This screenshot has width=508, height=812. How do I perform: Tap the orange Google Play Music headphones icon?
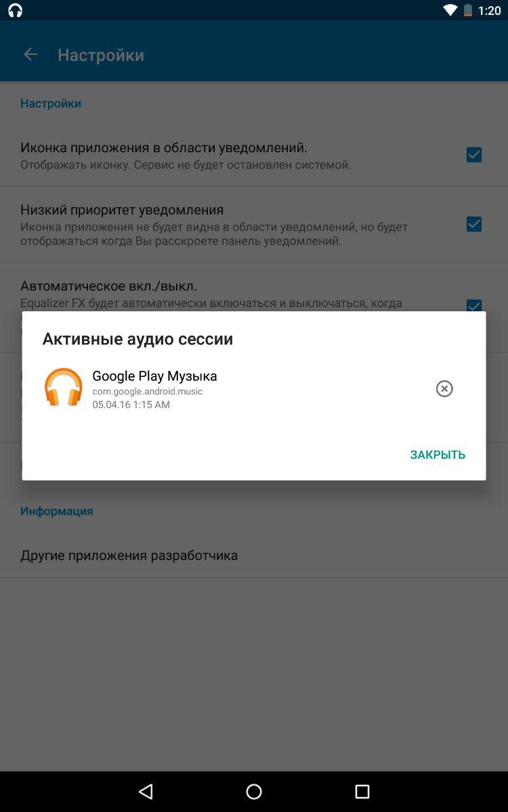click(64, 387)
